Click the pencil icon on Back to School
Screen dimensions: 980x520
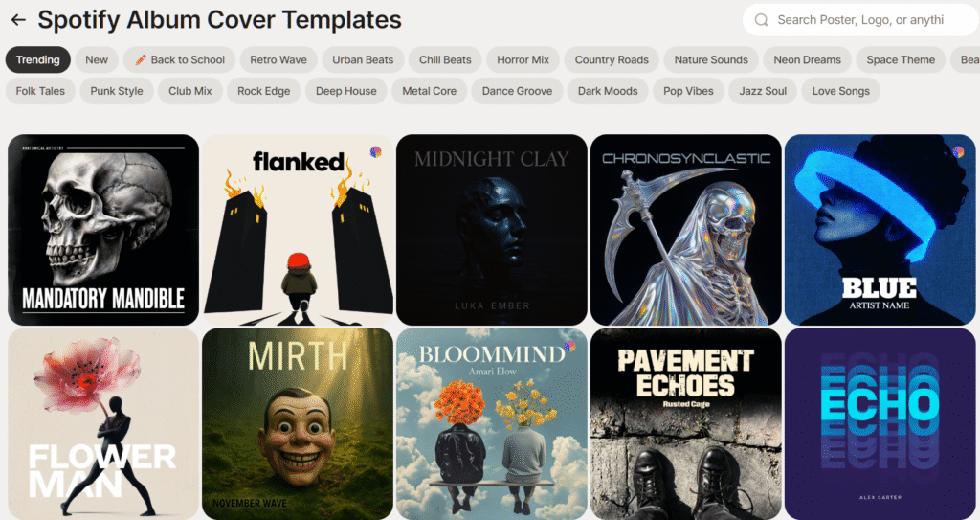point(141,59)
